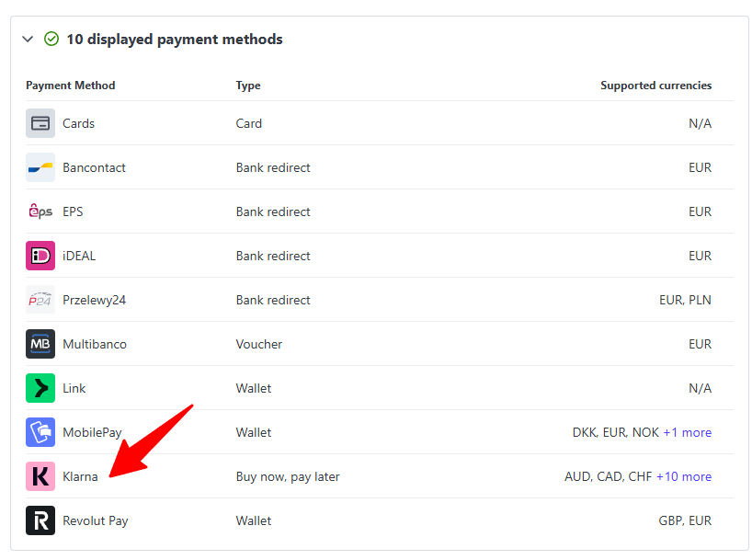This screenshot has height=560, width=752.
Task: Click the Supported currencies column header
Action: coord(656,86)
